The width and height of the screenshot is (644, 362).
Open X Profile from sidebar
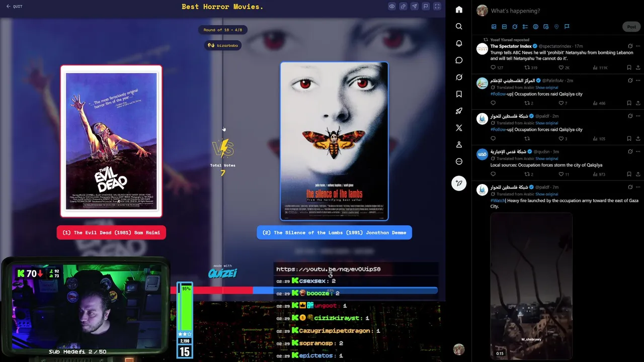(459, 145)
